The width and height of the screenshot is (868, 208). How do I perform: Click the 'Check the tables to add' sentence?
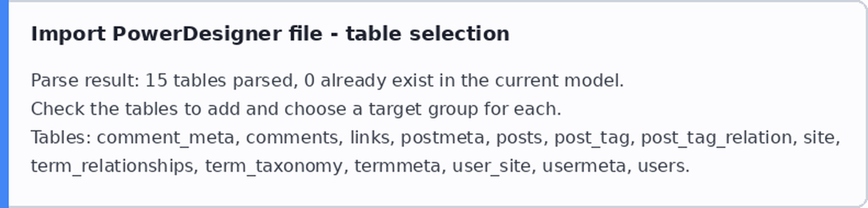coord(296,109)
